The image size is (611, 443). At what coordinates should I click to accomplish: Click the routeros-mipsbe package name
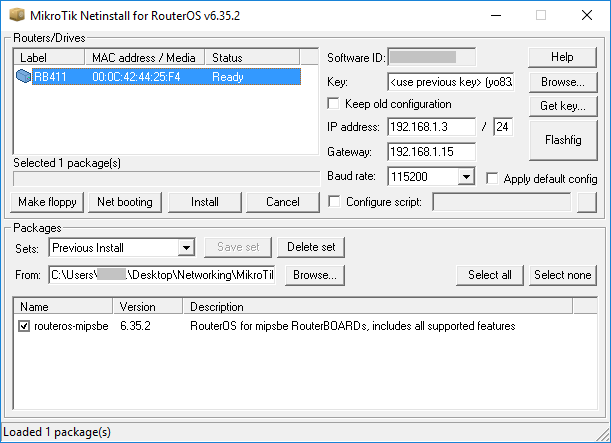(x=71, y=326)
